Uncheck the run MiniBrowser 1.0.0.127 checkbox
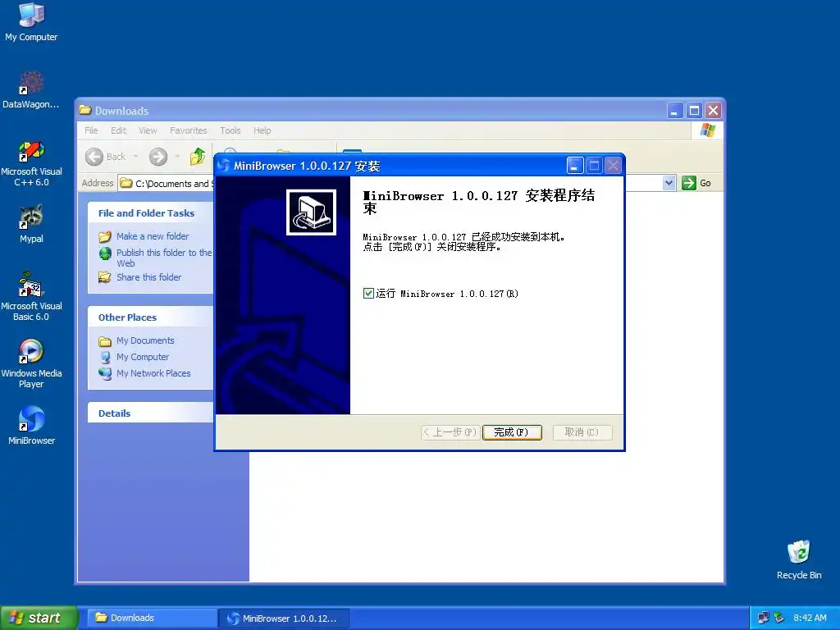840x630 pixels. tap(368, 293)
